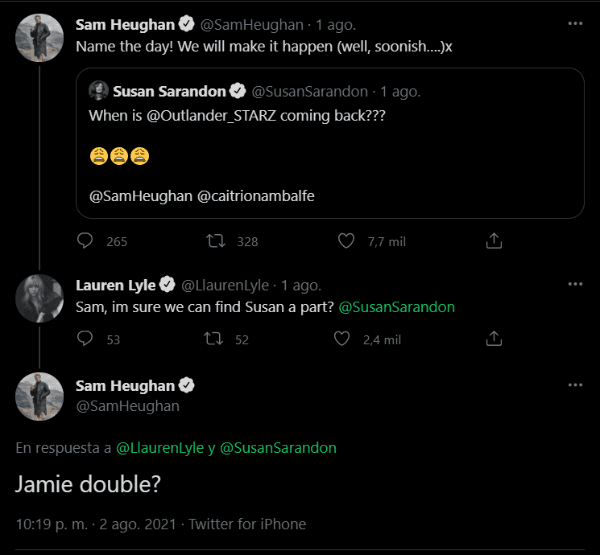Open more options on Lauren Lyle's tweet
The image size is (600, 555).
coord(575,284)
